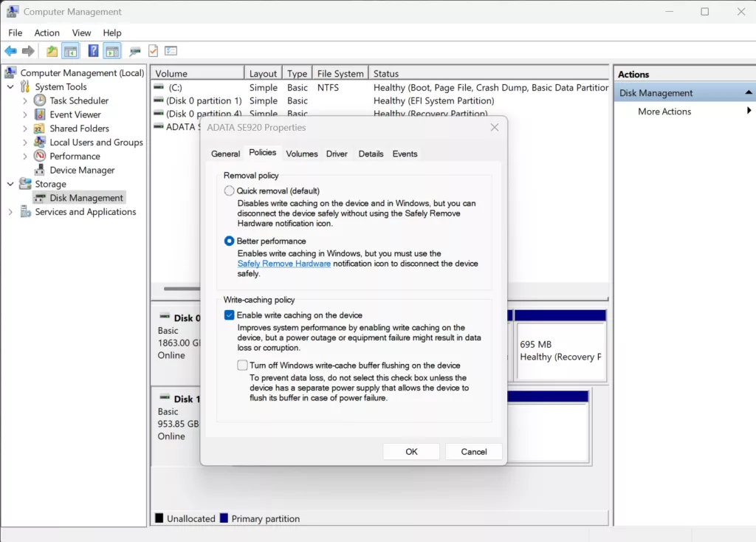756x542 pixels.
Task: Switch to the Volumes tab
Action: [302, 154]
